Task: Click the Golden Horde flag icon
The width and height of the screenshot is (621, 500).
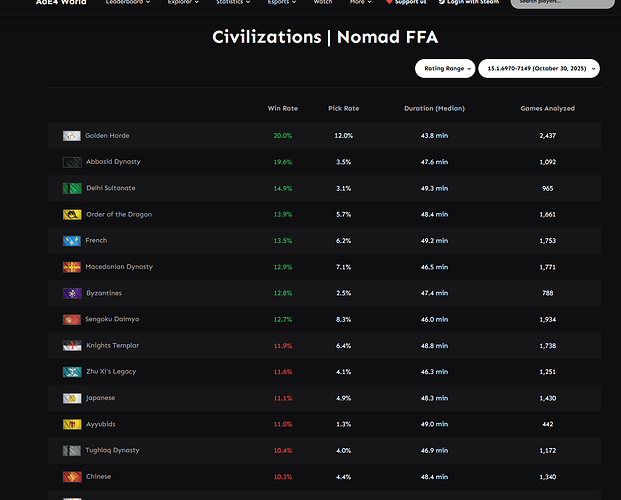Action: point(71,136)
